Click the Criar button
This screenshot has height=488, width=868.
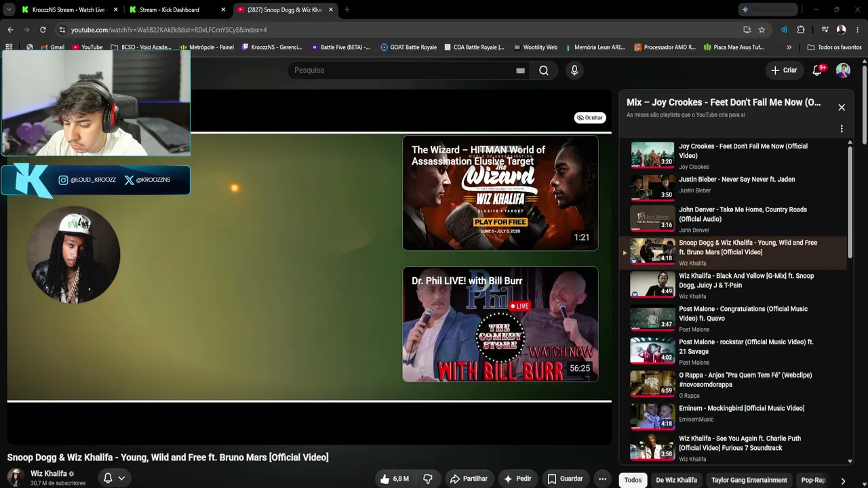click(784, 70)
